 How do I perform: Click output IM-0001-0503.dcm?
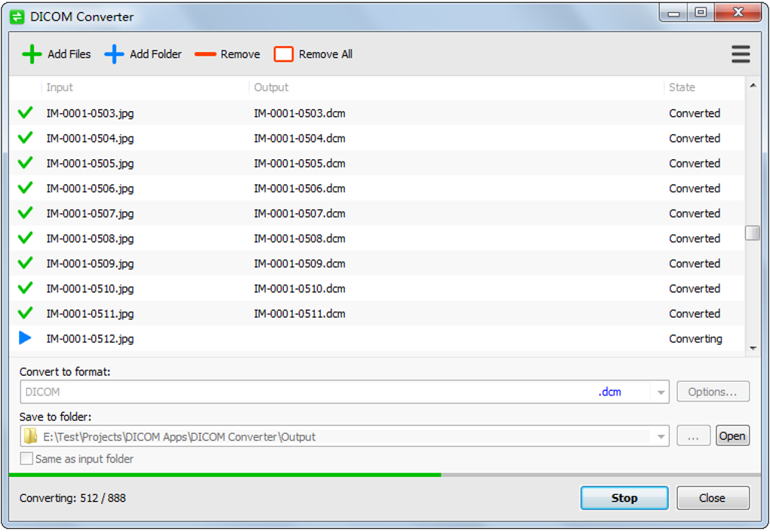[300, 113]
